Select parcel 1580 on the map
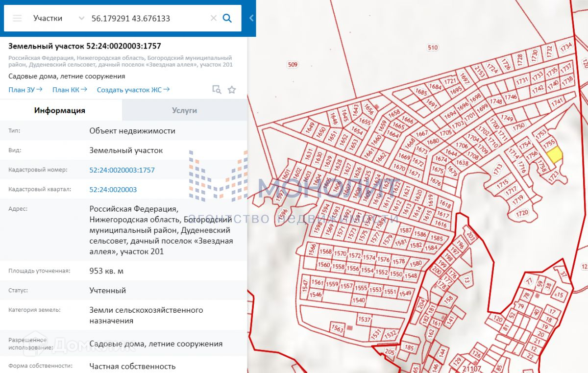The image size is (588, 373). pos(416,264)
